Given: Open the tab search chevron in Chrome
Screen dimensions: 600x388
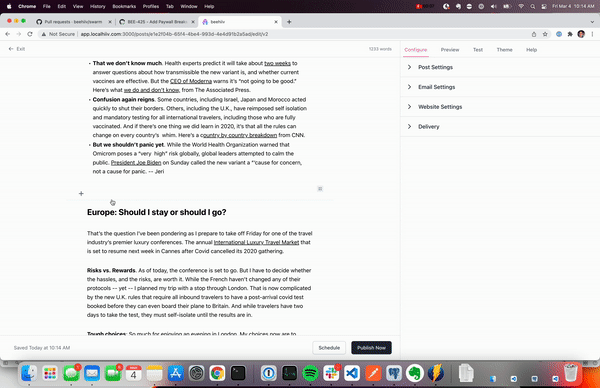Looking at the screenshot, I should (592, 22).
